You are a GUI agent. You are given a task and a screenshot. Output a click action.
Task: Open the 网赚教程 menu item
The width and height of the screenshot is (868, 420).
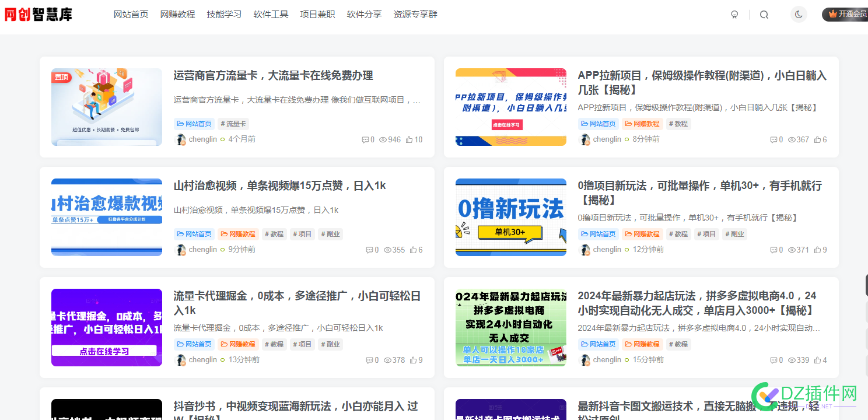177,14
